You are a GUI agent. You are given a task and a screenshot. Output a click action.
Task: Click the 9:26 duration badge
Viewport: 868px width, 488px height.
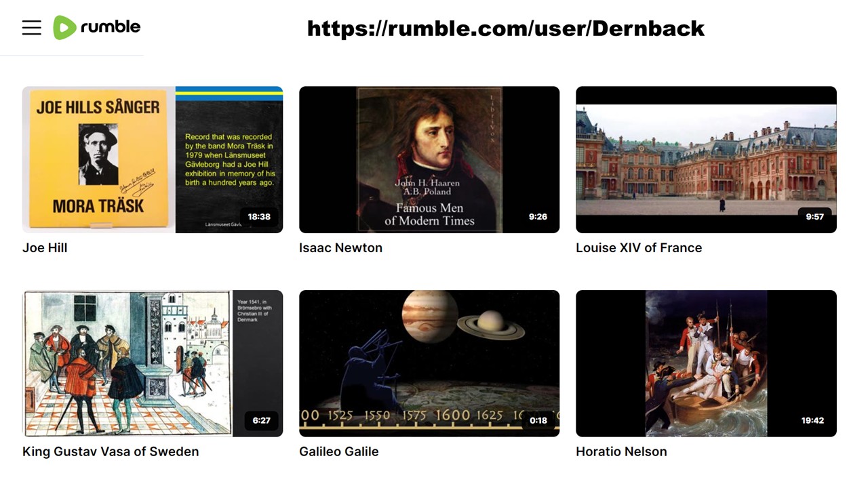point(538,217)
